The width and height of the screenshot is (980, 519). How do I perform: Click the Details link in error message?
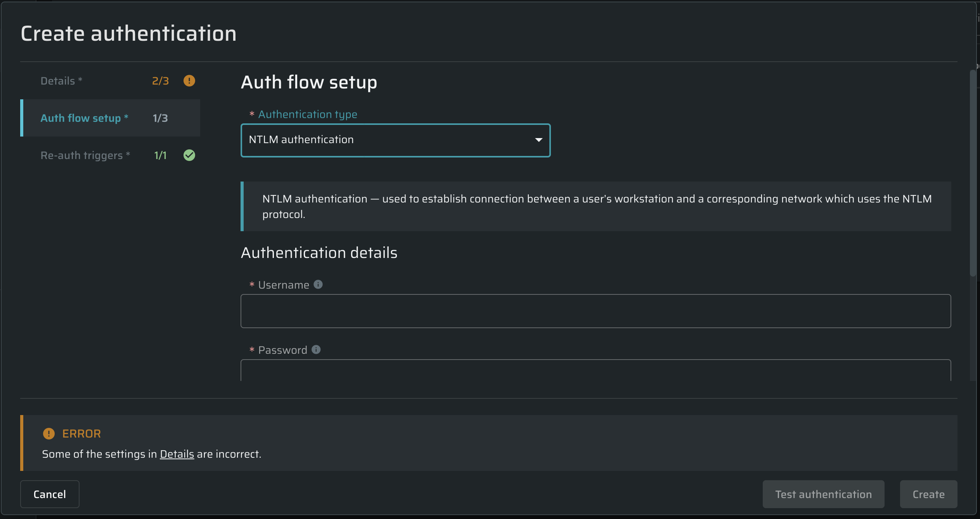click(177, 454)
